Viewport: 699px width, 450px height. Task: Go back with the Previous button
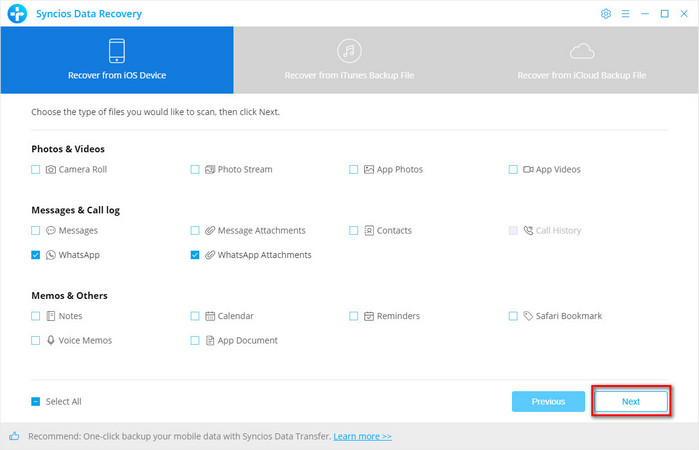548,401
